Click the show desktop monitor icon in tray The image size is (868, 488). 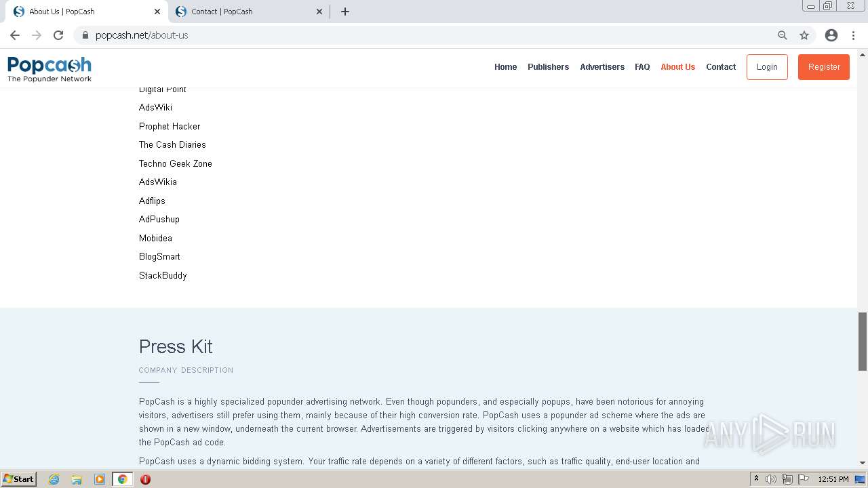pos(861,479)
